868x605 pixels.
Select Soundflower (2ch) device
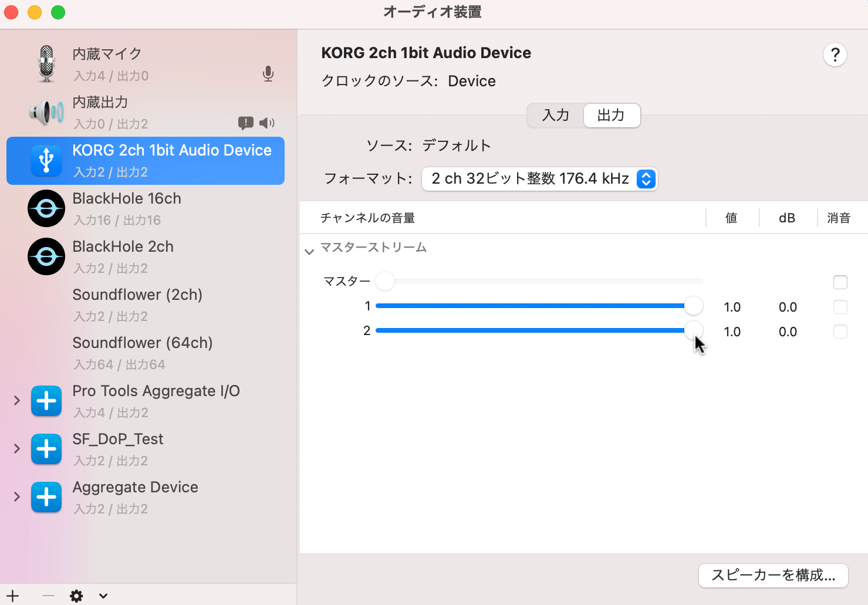pos(146,305)
